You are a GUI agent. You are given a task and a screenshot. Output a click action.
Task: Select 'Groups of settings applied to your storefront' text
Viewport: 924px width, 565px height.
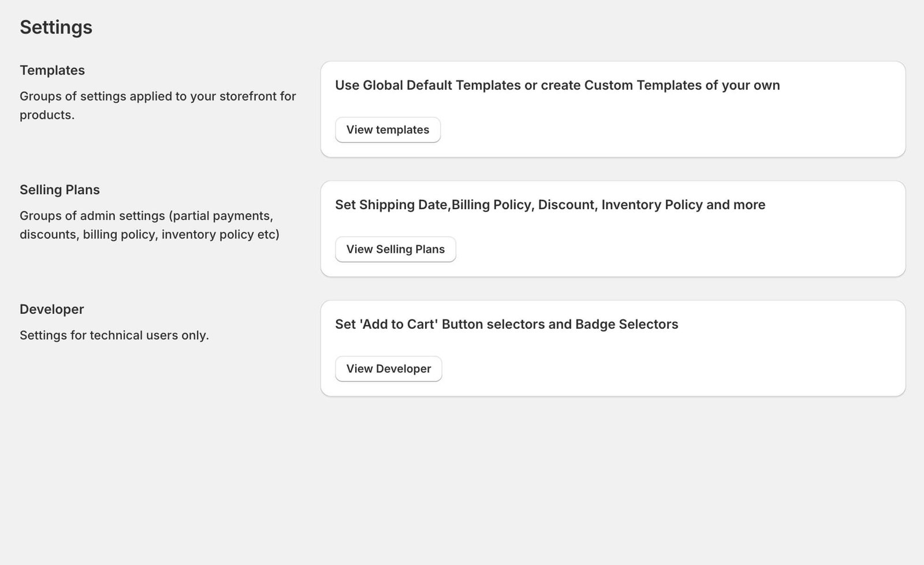click(x=158, y=105)
